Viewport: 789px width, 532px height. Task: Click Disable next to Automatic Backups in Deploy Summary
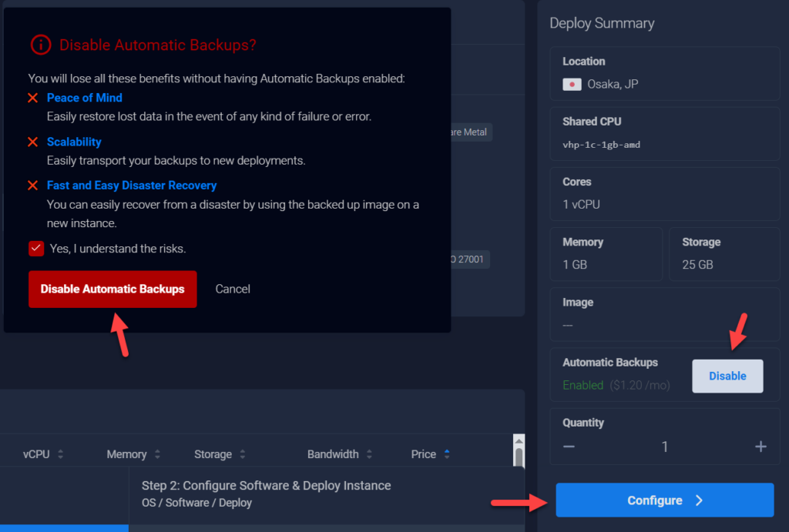pyautogui.click(x=727, y=376)
